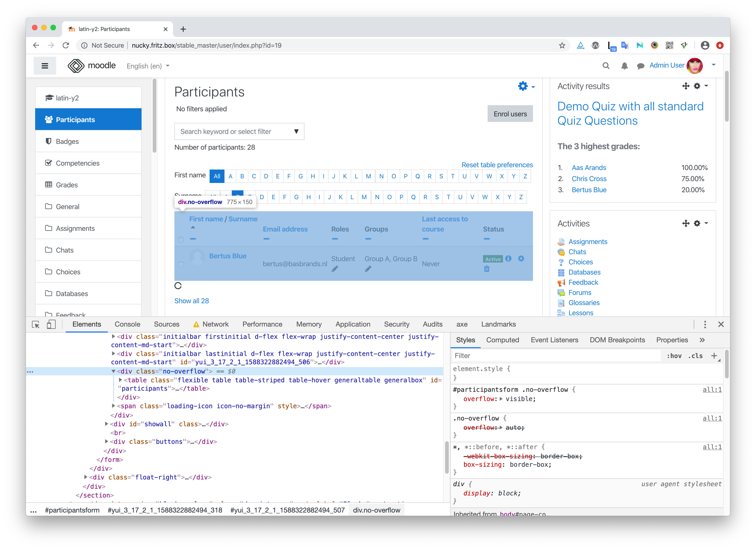Switch to the Sources tab
This screenshot has width=756, height=550.
[x=166, y=324]
